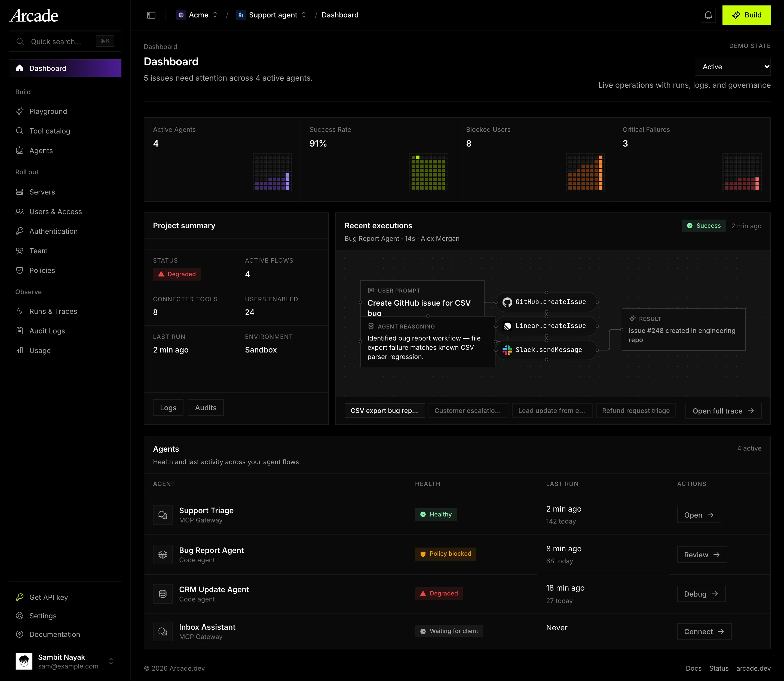Click the Get API key icon
784x681 pixels.
coord(20,597)
